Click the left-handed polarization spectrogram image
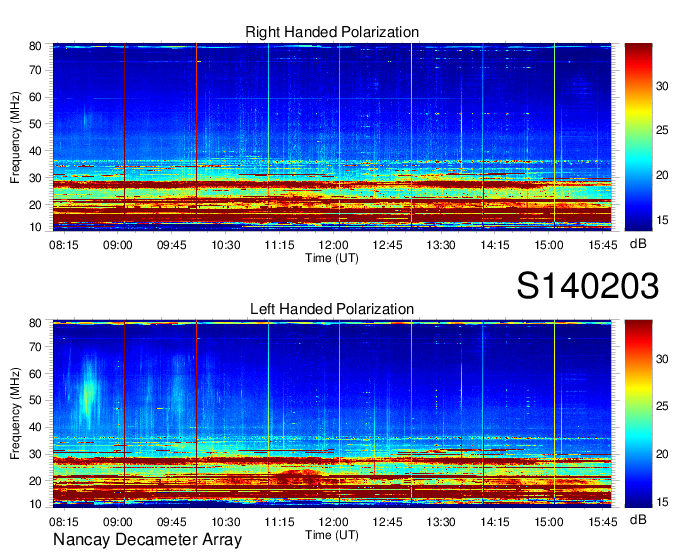Screen dimensions: 680x552 332,414
